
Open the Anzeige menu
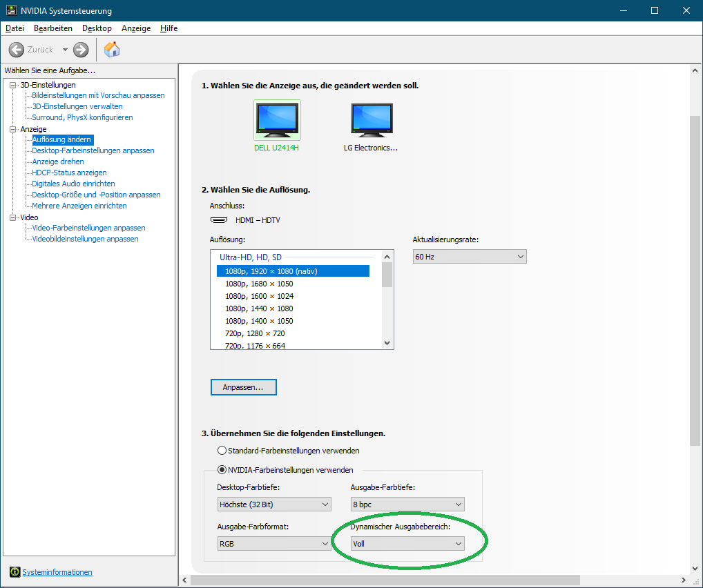(136, 28)
